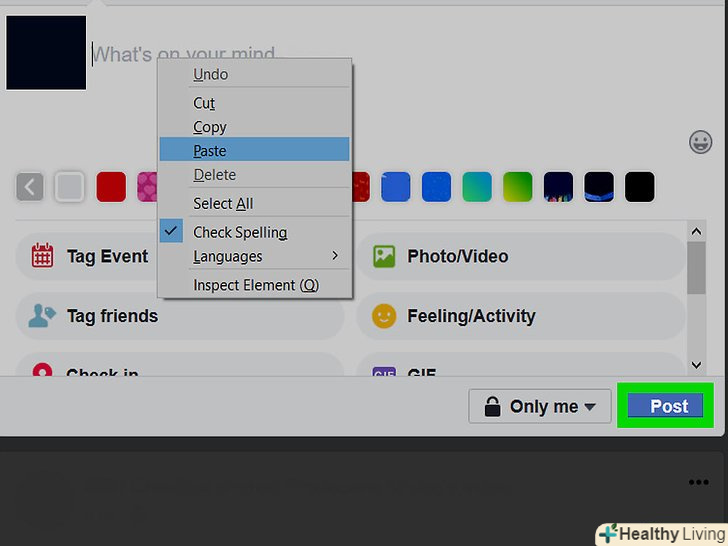Click the Feeling/Activity smiley icon

[384, 316]
